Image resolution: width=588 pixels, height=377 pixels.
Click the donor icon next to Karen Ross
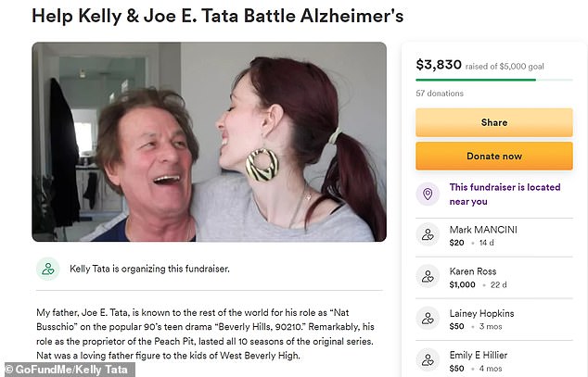pyautogui.click(x=428, y=275)
